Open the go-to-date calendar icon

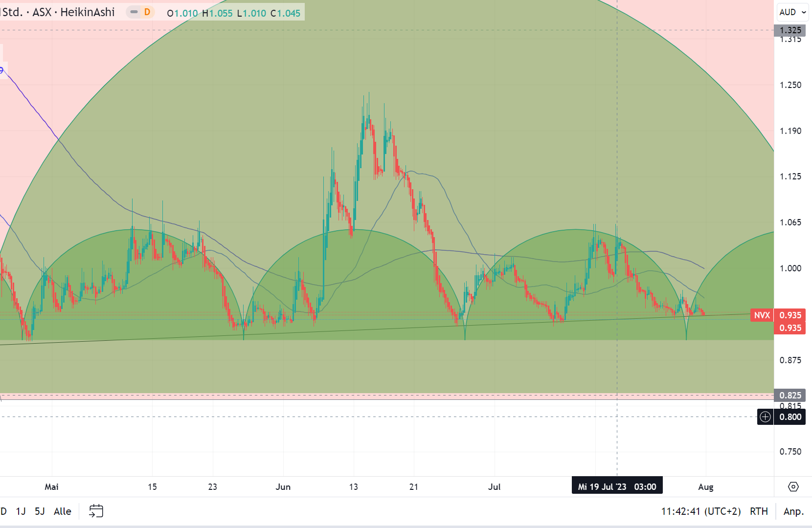coord(96,511)
